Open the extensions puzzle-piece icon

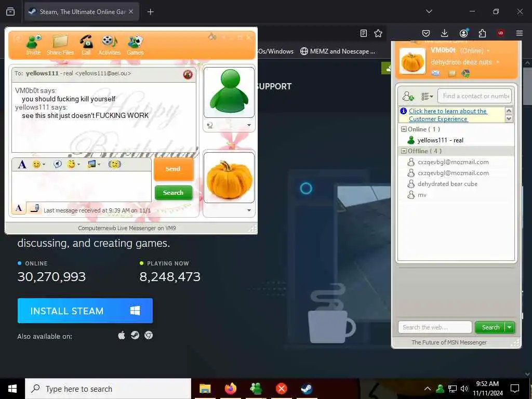pos(482,33)
